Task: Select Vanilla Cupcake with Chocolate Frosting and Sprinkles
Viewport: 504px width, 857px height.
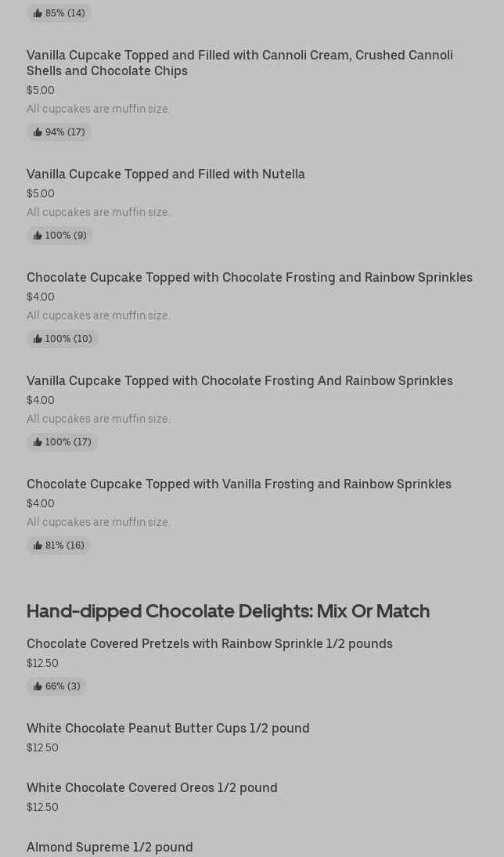Action: pyautogui.click(x=239, y=380)
